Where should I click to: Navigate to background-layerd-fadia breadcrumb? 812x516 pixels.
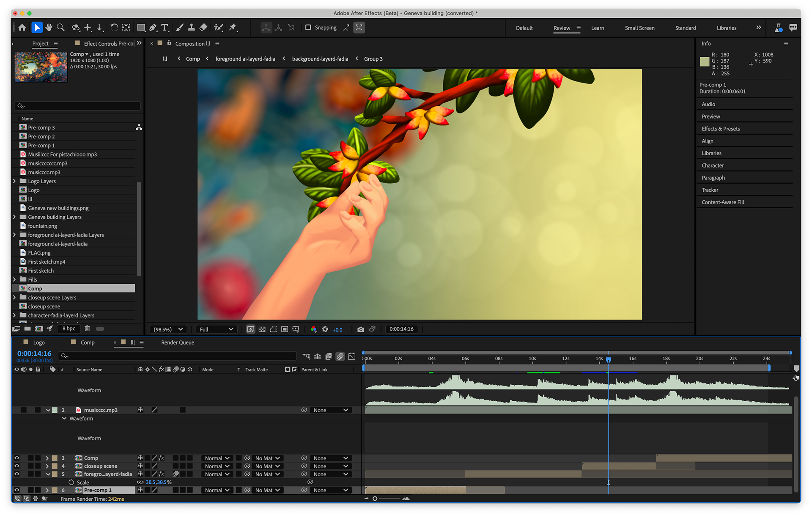320,59
